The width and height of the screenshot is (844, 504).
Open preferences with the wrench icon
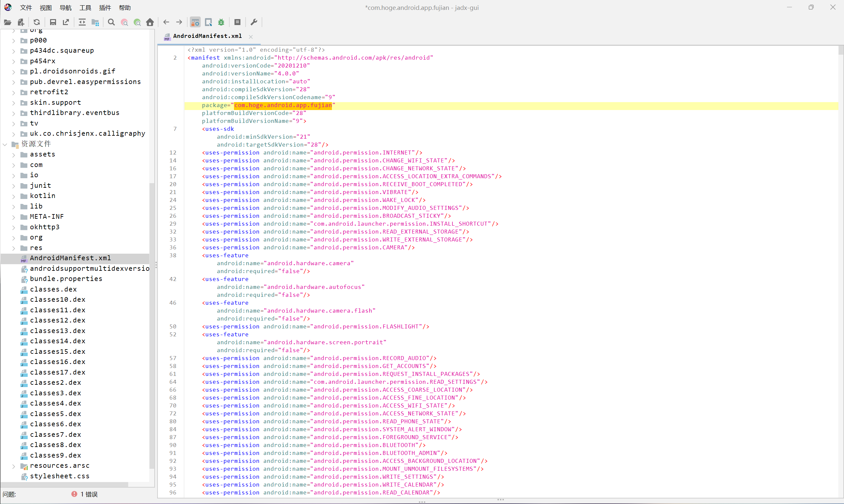(x=254, y=22)
